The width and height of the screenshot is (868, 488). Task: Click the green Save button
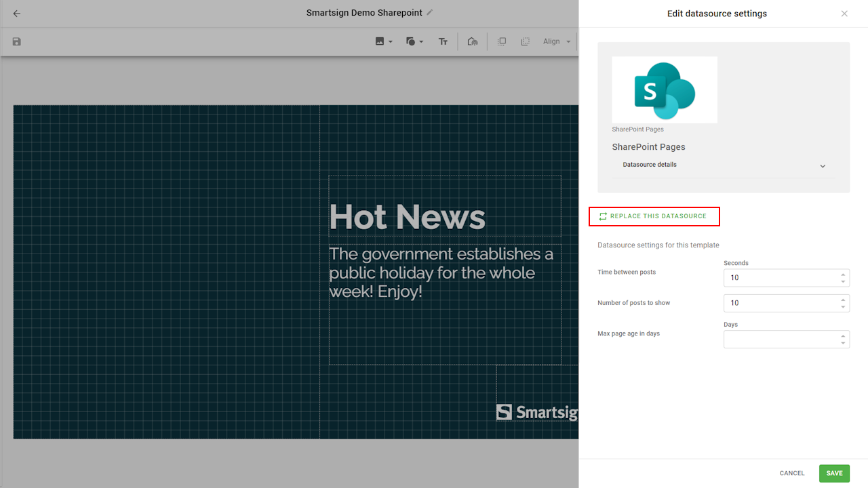pos(834,473)
